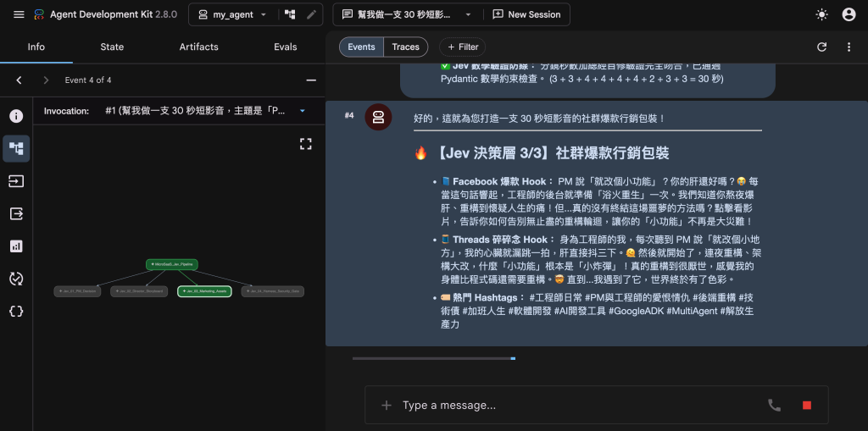Go to the previous event with left chevron
The image size is (868, 431).
click(x=19, y=80)
